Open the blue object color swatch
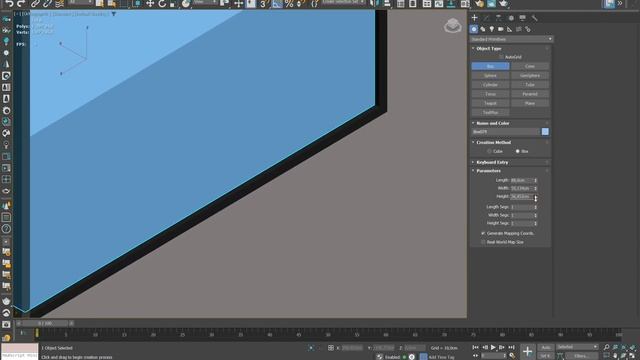640x360 pixels. (x=545, y=131)
